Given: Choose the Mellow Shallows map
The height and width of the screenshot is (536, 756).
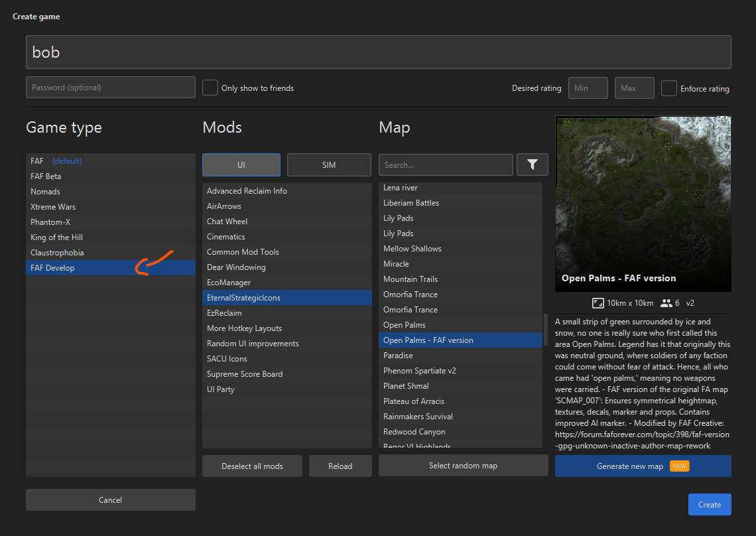Looking at the screenshot, I should [460, 249].
